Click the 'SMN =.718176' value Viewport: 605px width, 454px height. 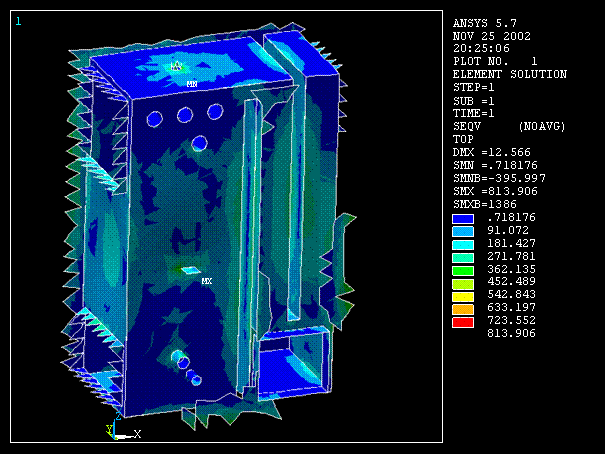pos(495,165)
